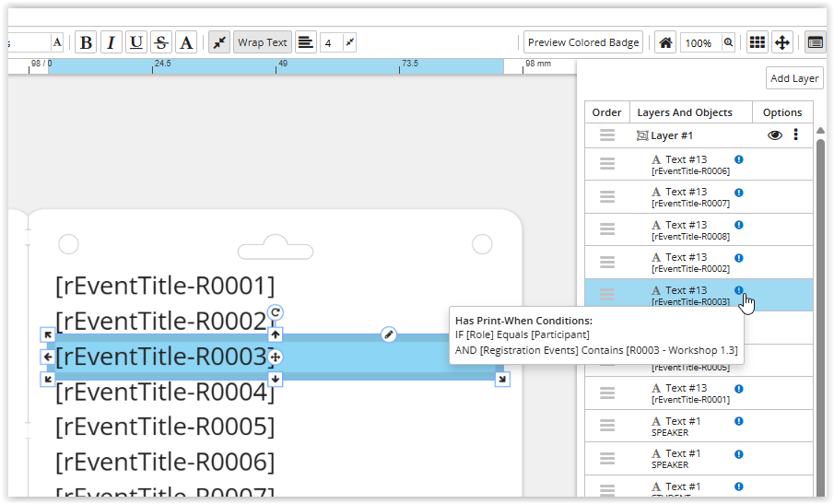
Task: Click the four-arrow move icon in toolbar
Action: (781, 42)
